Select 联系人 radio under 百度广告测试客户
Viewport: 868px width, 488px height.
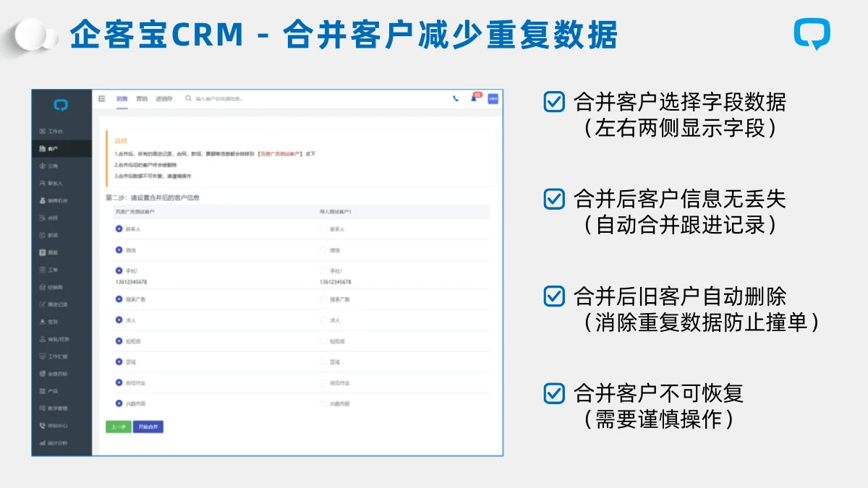[119, 228]
